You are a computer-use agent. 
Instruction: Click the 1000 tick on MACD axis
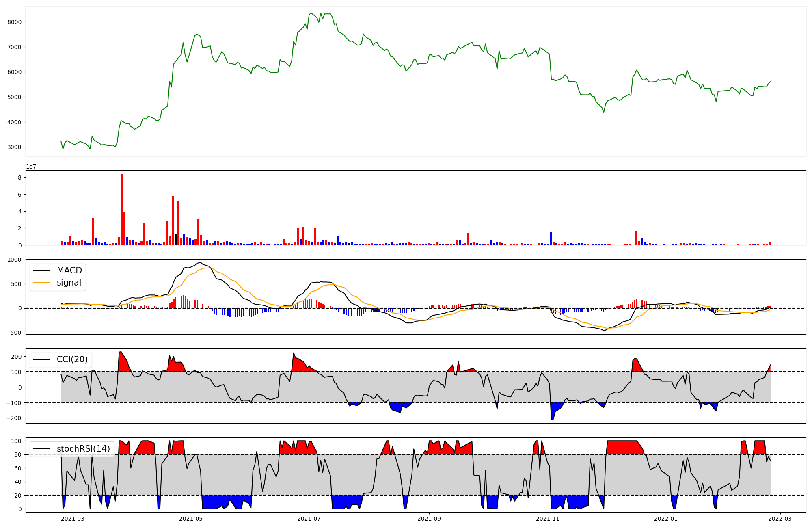[14, 260]
